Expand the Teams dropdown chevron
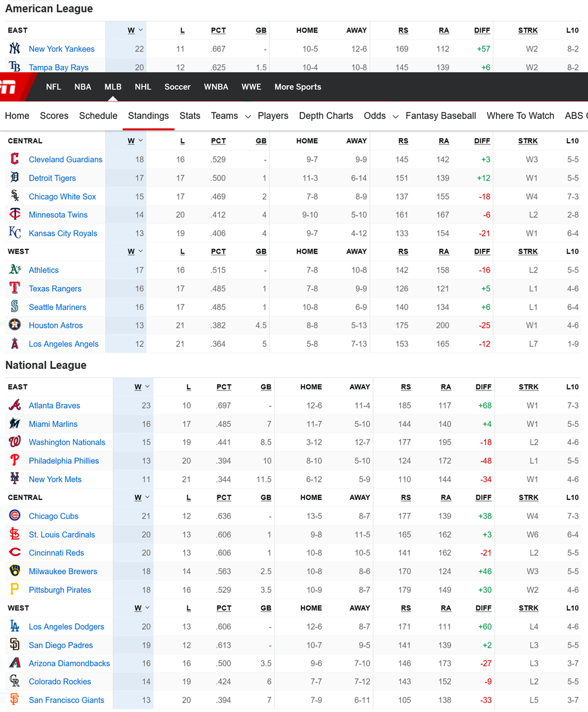This screenshot has width=588, height=712. [x=248, y=116]
